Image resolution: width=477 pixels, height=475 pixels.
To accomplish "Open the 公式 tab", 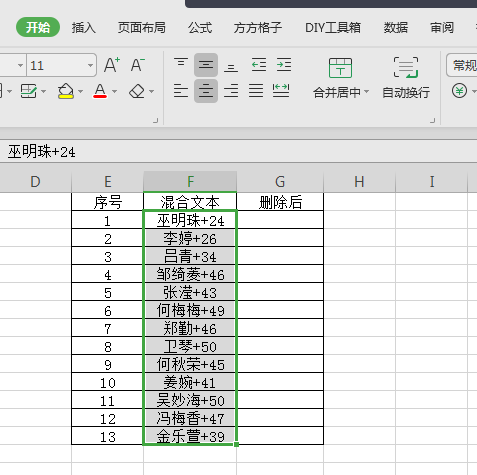I will click(x=200, y=28).
